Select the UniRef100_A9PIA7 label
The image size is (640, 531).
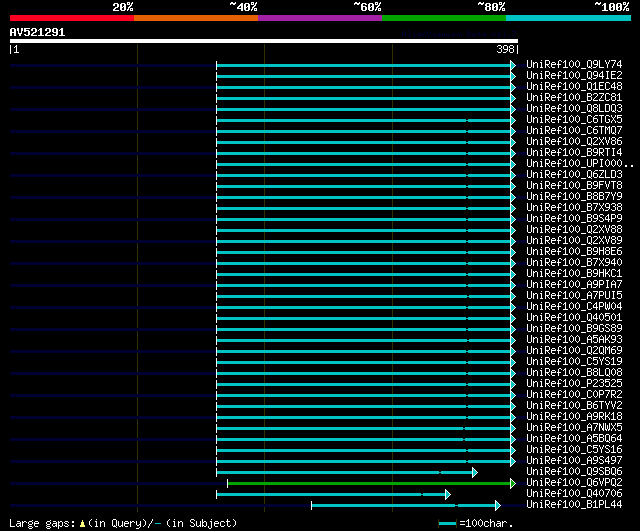(574, 285)
